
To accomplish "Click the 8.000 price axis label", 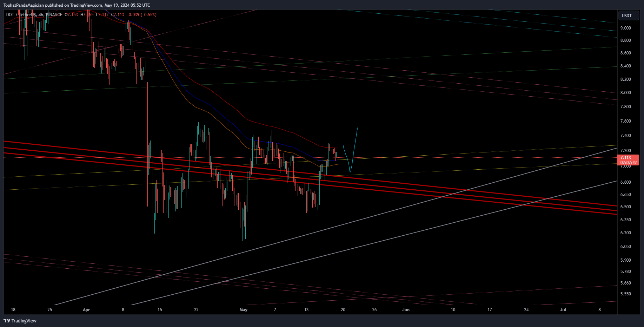I will pyautogui.click(x=625, y=93).
